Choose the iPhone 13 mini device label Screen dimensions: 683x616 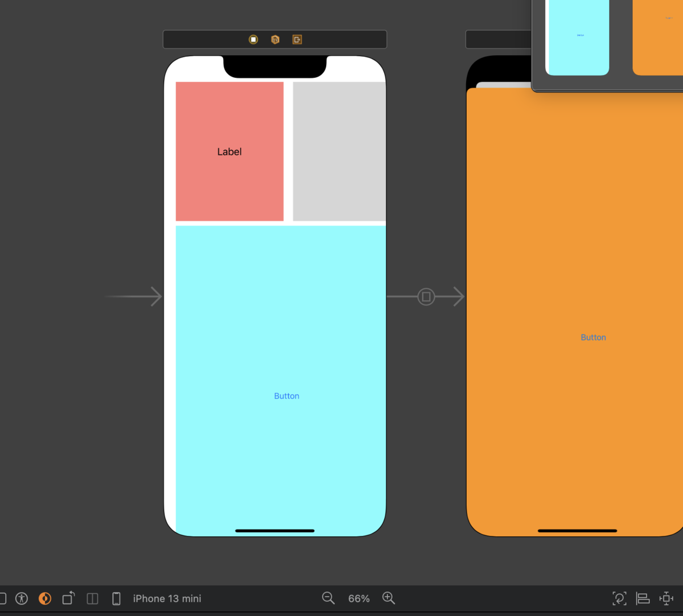coord(167,598)
